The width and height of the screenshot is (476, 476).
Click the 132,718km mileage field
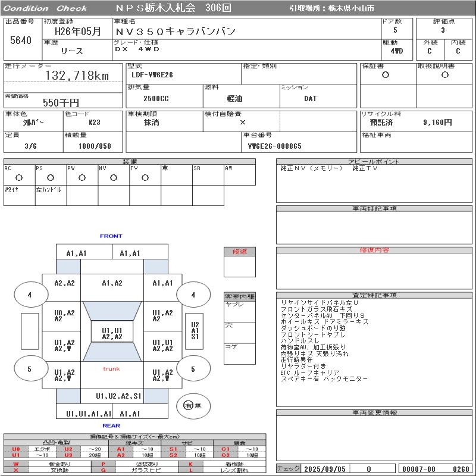(x=63, y=76)
